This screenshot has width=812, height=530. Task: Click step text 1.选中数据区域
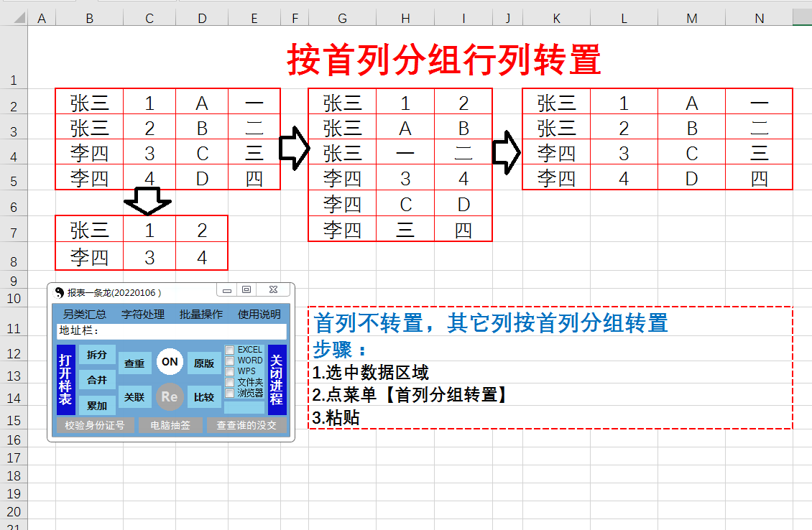tap(370, 372)
